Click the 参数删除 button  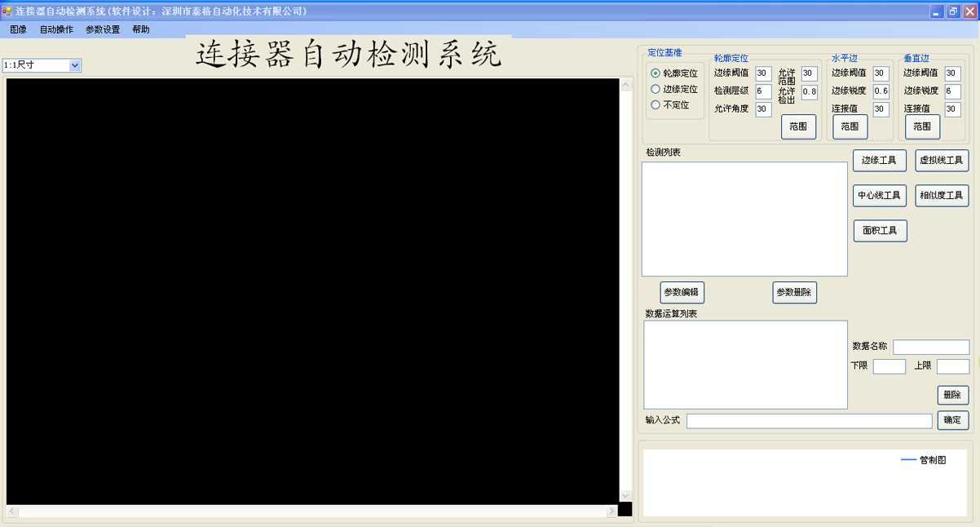click(794, 292)
